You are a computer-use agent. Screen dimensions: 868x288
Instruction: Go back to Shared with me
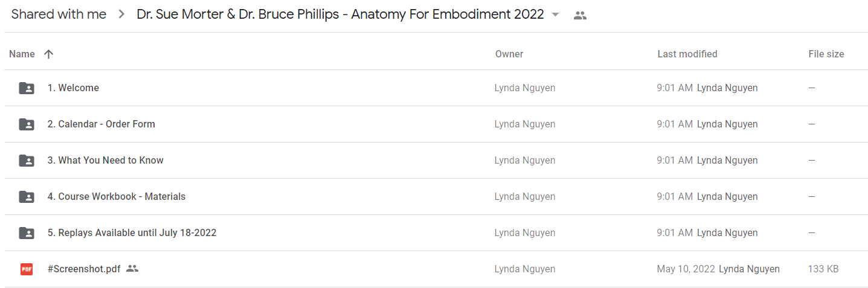[x=59, y=14]
